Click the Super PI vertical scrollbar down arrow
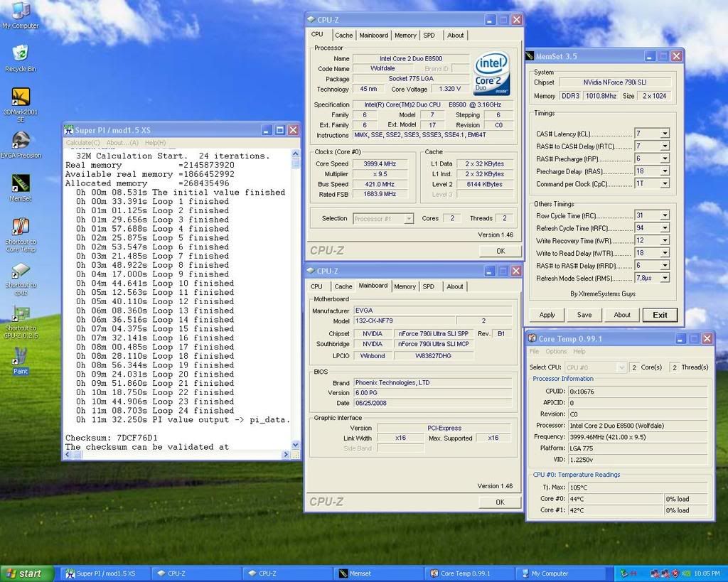Screen dimensions: 728x582 click(296, 445)
